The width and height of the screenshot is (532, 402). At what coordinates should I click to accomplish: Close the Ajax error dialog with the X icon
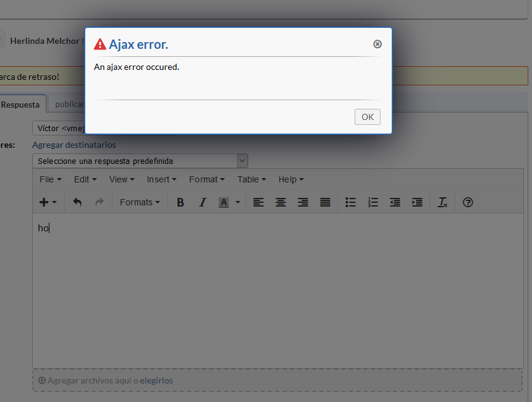(378, 44)
